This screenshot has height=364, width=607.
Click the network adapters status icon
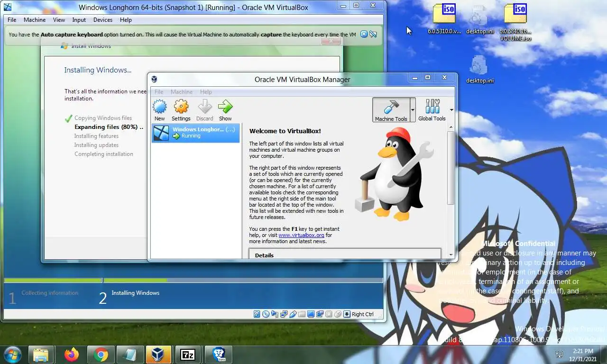[x=284, y=314]
